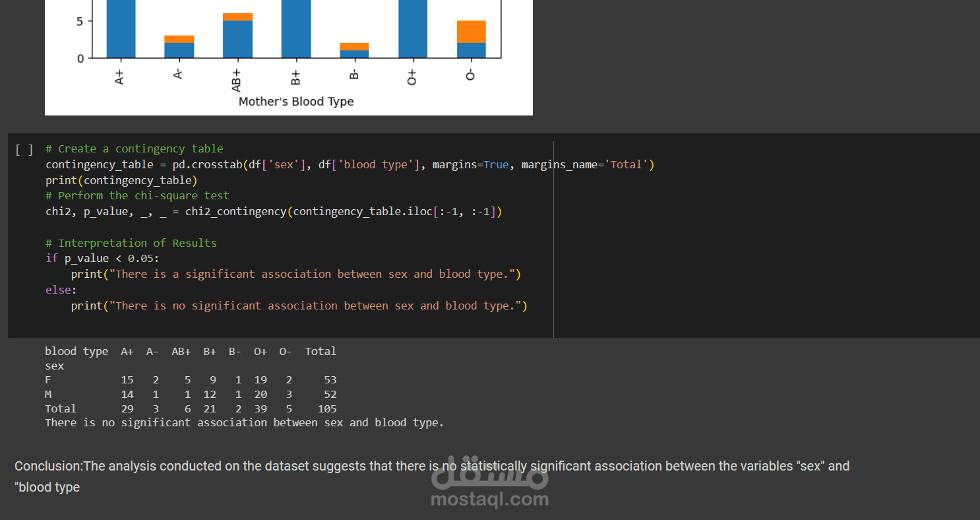This screenshot has height=520, width=980.
Task: Click the 'O+' tick label on chart
Action: click(x=412, y=77)
